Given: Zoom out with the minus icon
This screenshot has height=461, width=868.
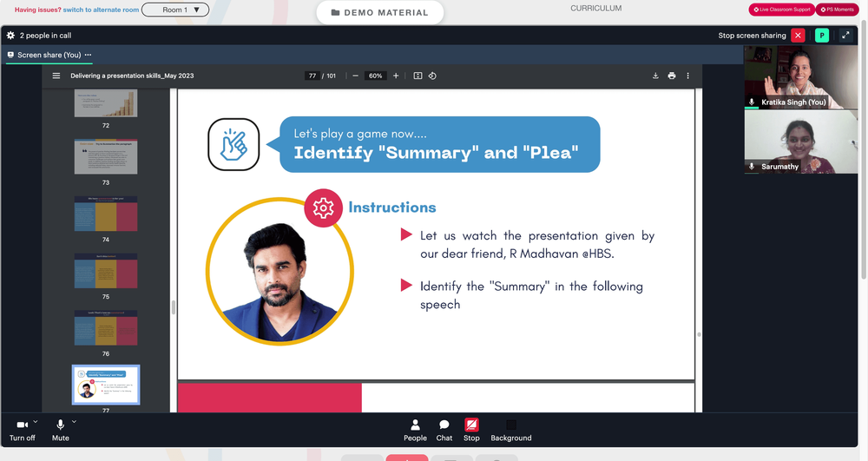Looking at the screenshot, I should 355,76.
